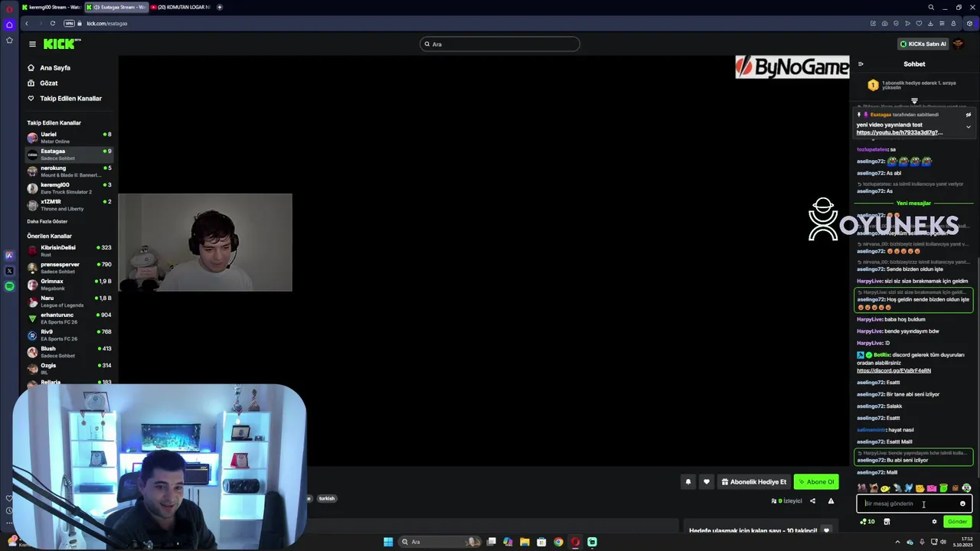Click the kick.com/esatagaa address bar
The image size is (980, 551).
pyautogui.click(x=107, y=23)
